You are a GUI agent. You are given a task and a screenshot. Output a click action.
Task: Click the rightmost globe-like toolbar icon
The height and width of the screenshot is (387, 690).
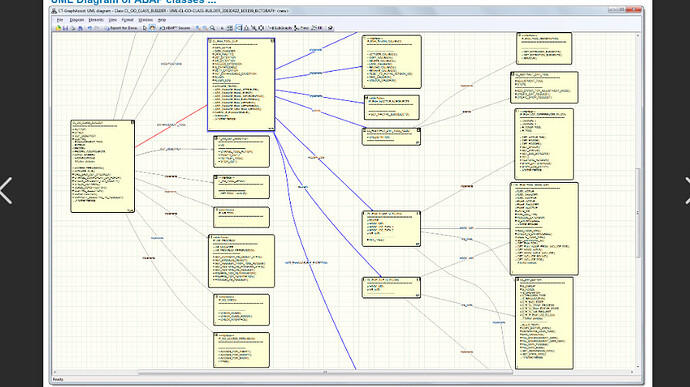(330, 28)
